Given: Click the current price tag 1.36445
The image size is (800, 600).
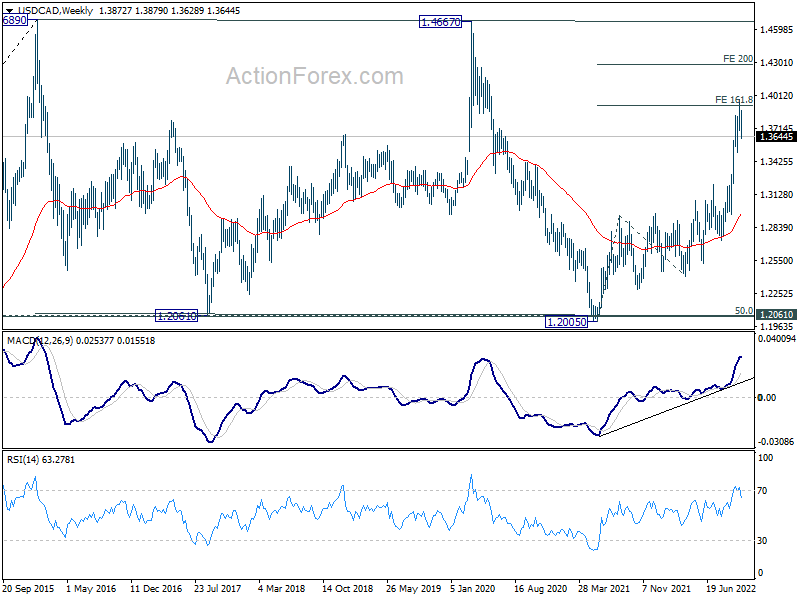Looking at the screenshot, I should [776, 137].
